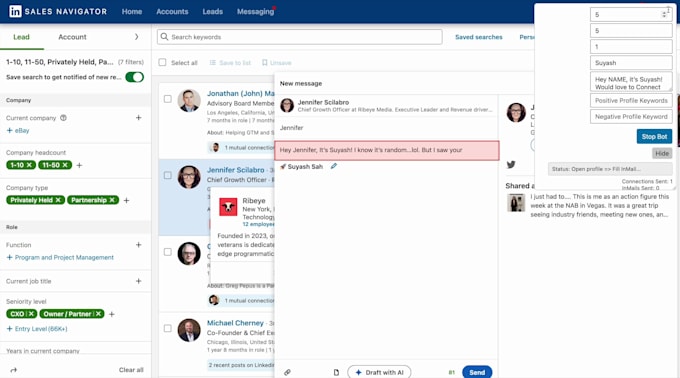Click the Positive Profile Keywords field
This screenshot has height=378, width=680.
(x=631, y=101)
